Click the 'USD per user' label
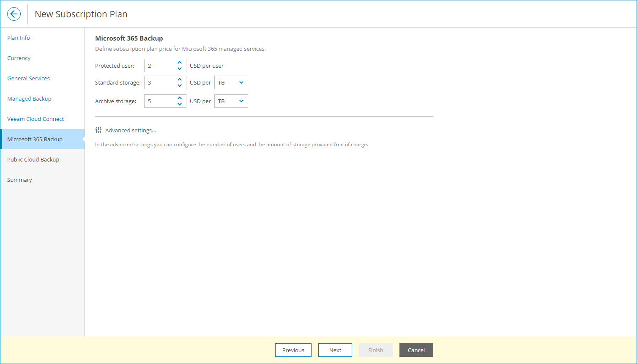 click(x=207, y=66)
